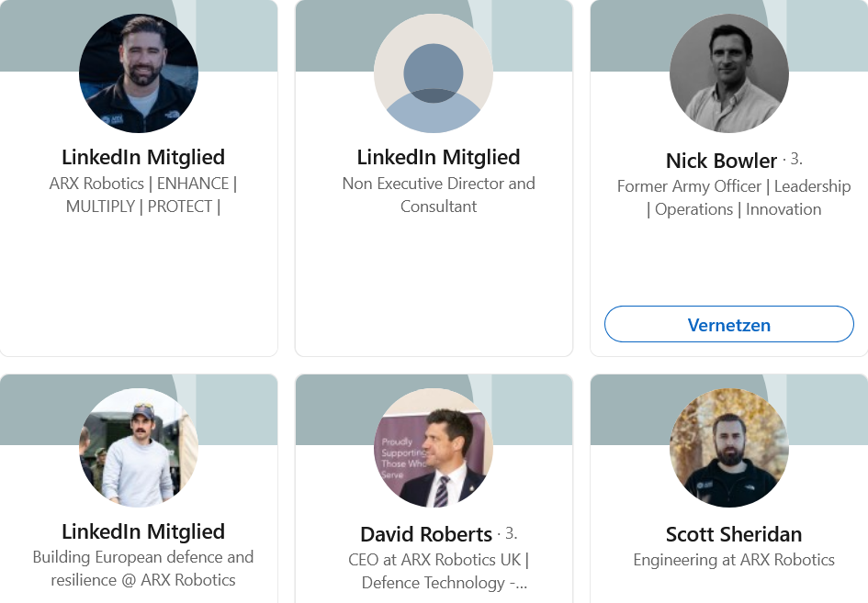
Task: Click the 'Former Army Officer' headline text
Action: pyautogui.click(x=689, y=186)
